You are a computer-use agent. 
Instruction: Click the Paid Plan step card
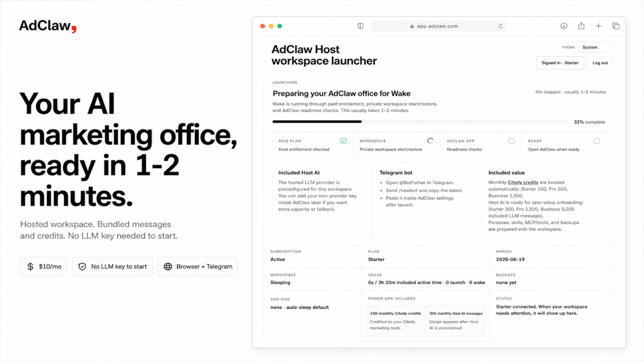coord(312,145)
